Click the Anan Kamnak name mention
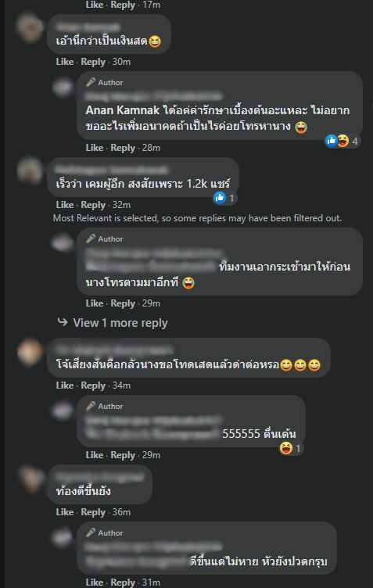This screenshot has height=588, width=373. [x=123, y=110]
